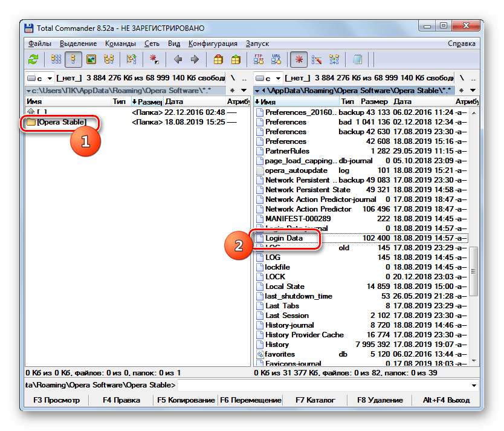
Task: Click the URL new connection icon
Action: [x=276, y=59]
